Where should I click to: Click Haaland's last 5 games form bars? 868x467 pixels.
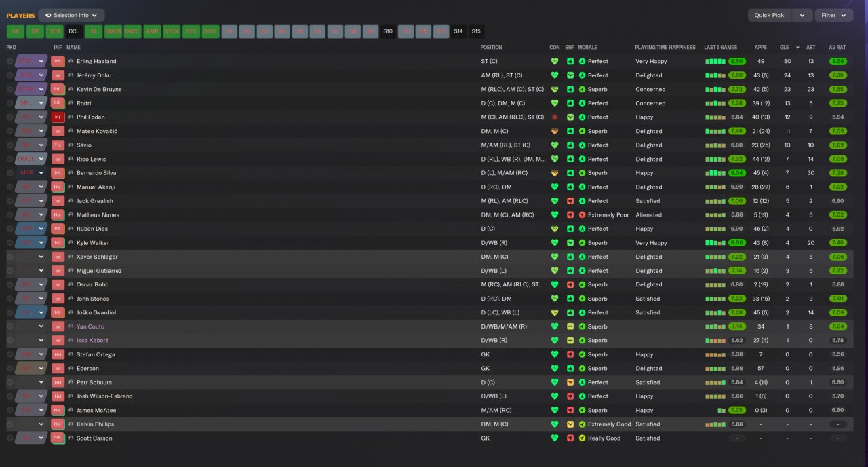[x=715, y=61]
